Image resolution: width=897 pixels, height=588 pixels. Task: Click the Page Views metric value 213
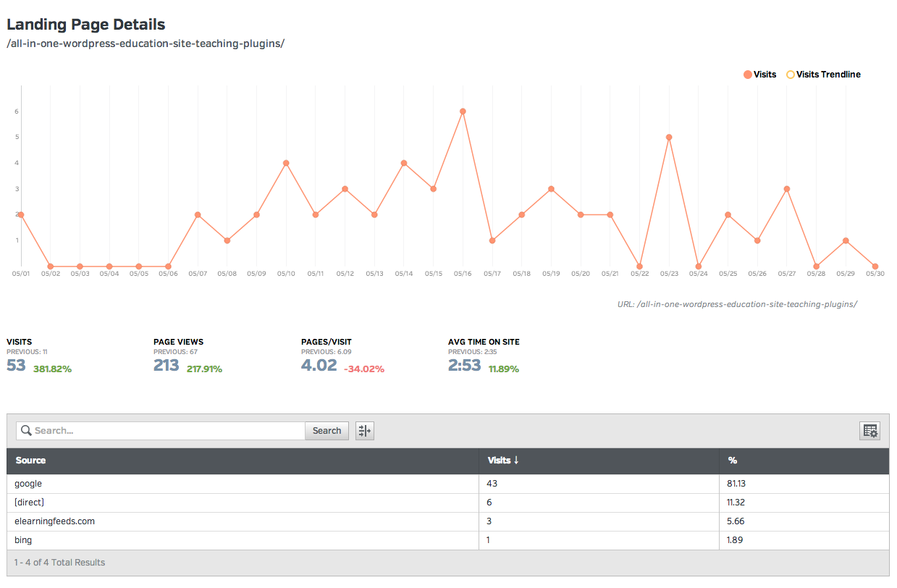click(x=167, y=366)
